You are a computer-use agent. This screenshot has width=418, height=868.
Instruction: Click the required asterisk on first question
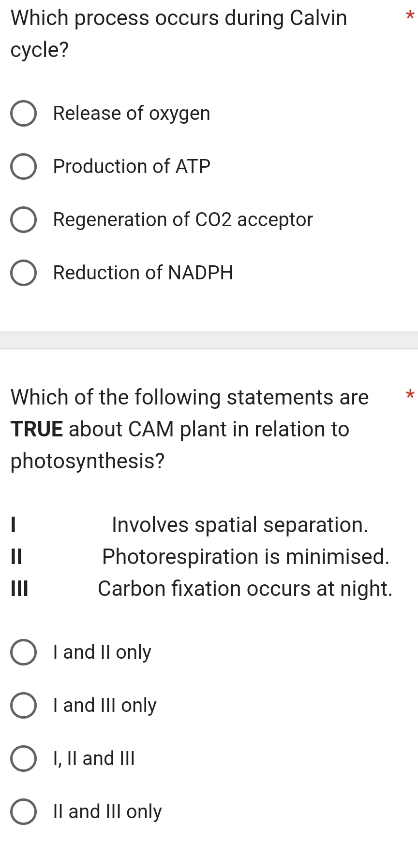410,16
